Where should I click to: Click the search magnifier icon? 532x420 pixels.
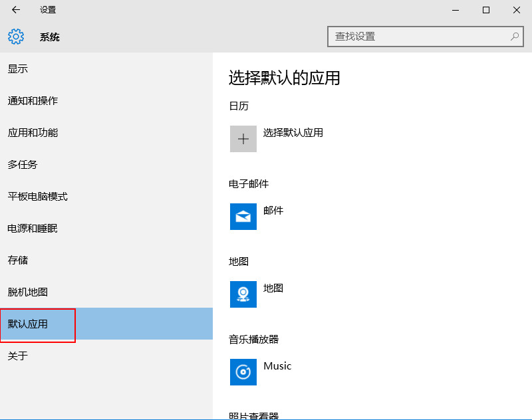514,37
